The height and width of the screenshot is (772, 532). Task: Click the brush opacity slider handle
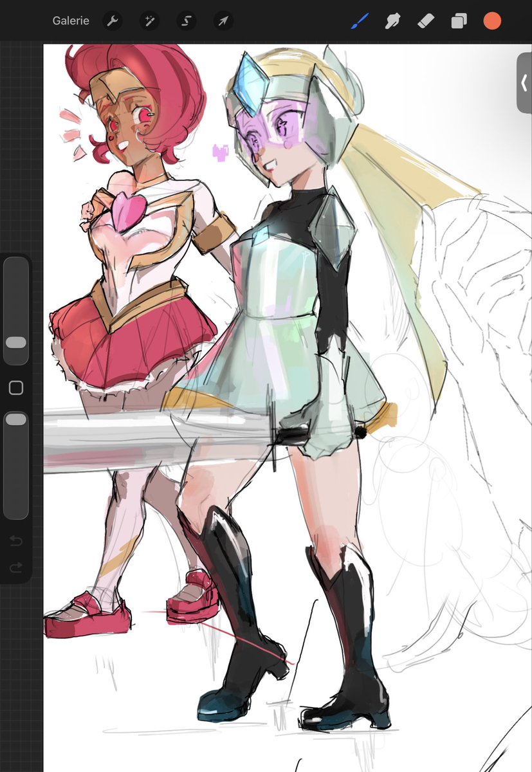pos(16,419)
